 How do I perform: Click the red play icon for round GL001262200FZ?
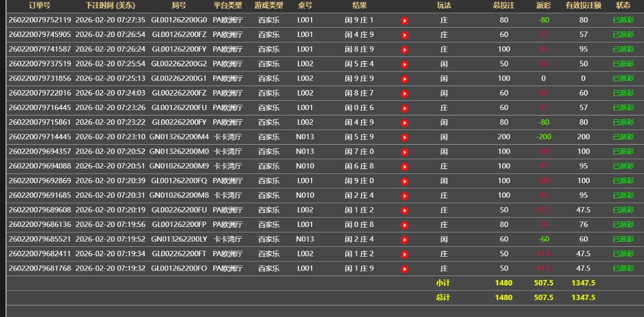(404, 35)
